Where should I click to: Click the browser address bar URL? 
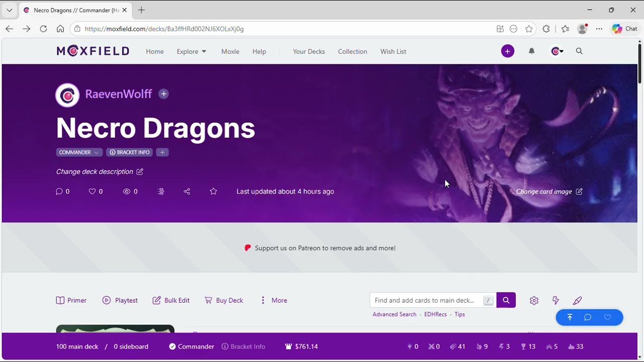point(164,29)
